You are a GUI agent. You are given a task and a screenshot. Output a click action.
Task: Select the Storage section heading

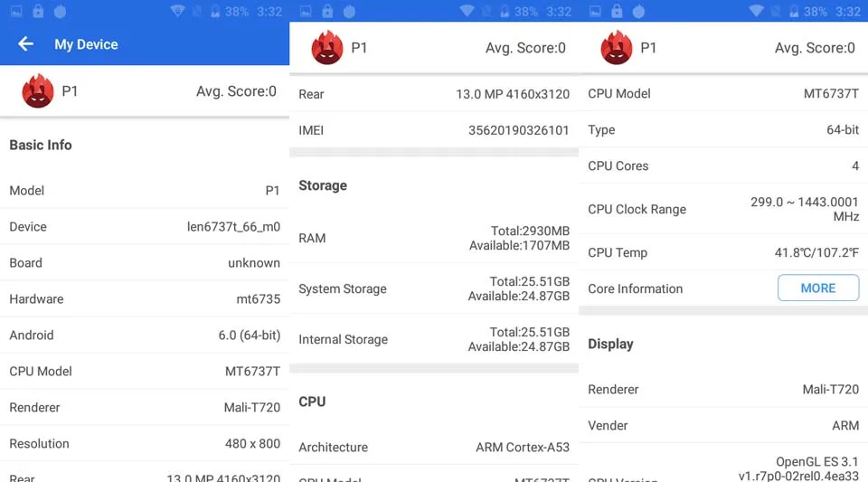click(323, 185)
